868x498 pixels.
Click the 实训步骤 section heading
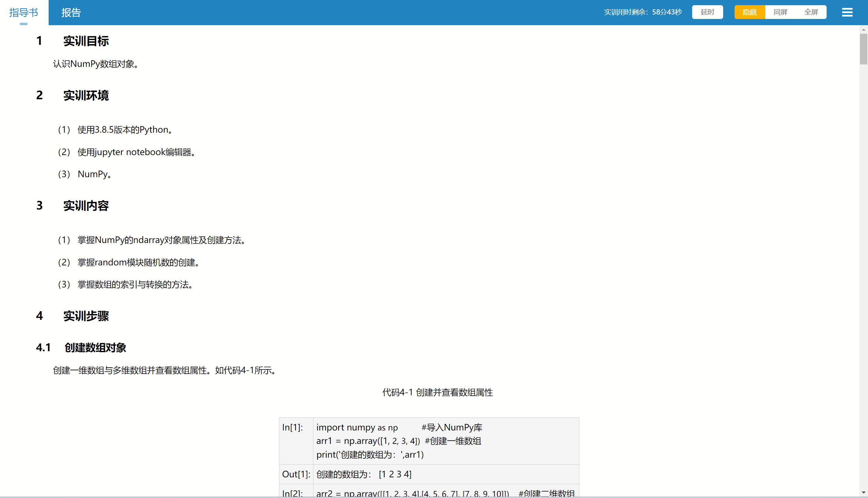(x=86, y=316)
